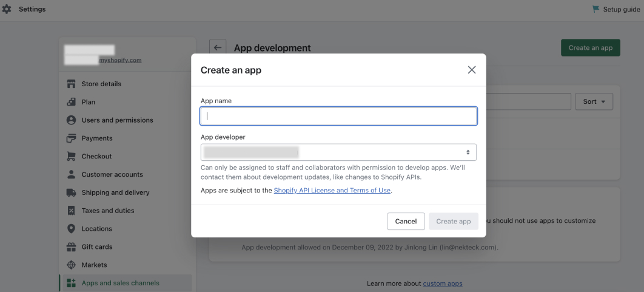Focus the App name input field
This screenshot has height=292, width=644.
click(x=338, y=116)
